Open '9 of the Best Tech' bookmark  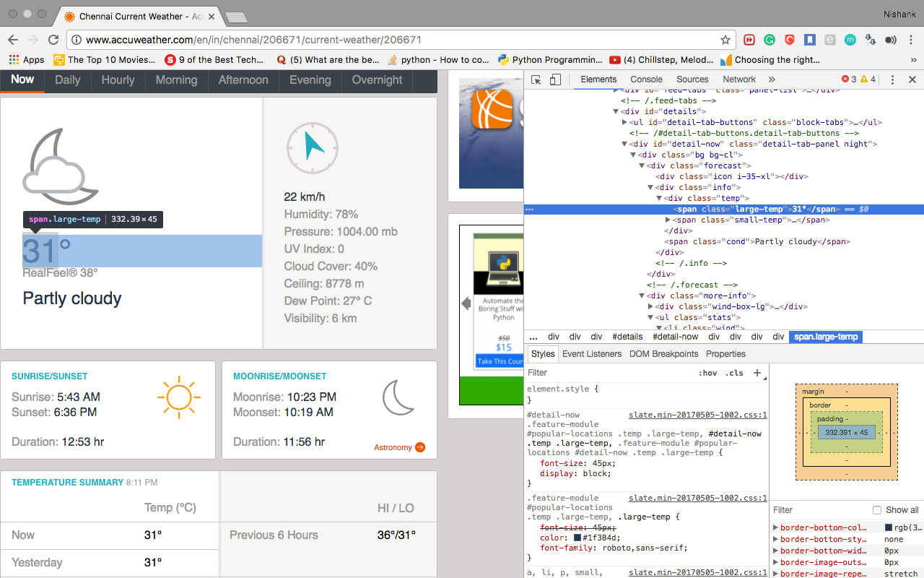pos(214,60)
